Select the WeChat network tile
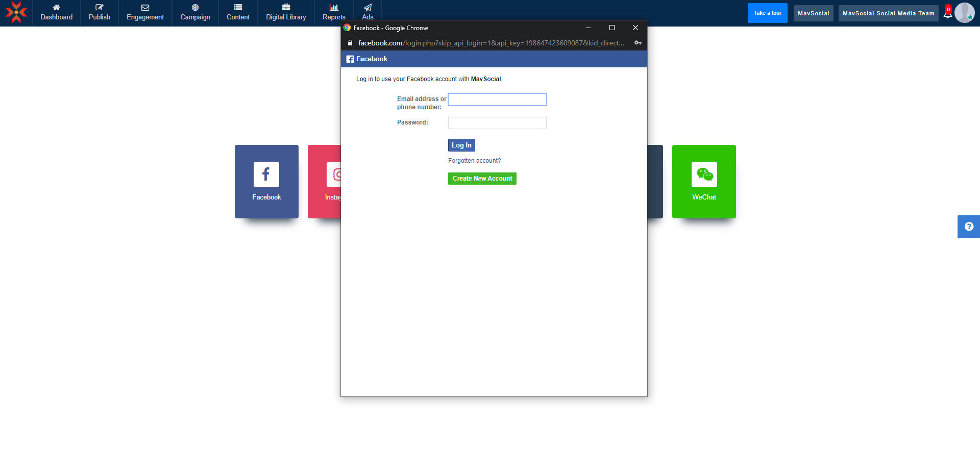The image size is (980, 476). coord(704,182)
